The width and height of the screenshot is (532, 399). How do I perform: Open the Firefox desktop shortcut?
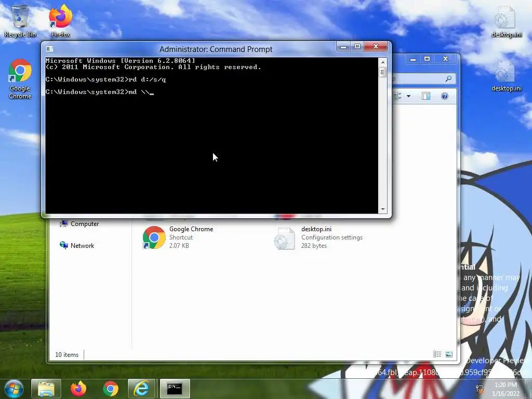(60, 21)
